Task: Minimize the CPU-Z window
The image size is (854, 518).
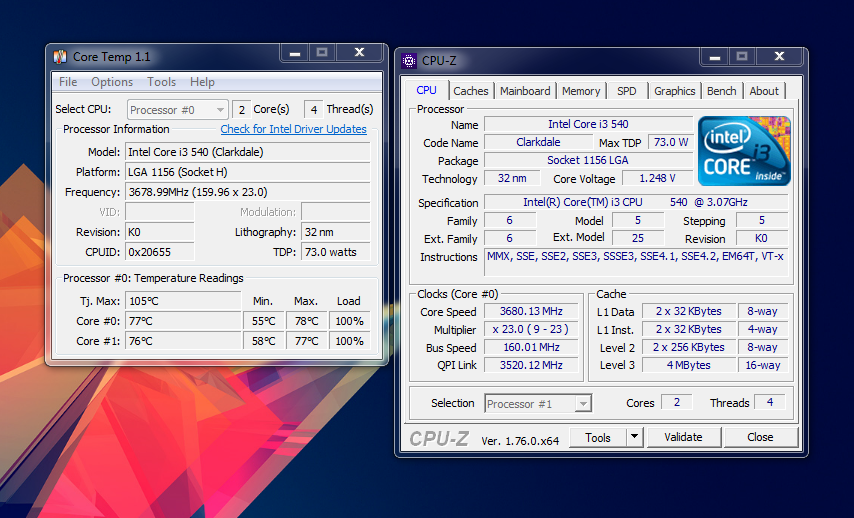Action: [715, 57]
